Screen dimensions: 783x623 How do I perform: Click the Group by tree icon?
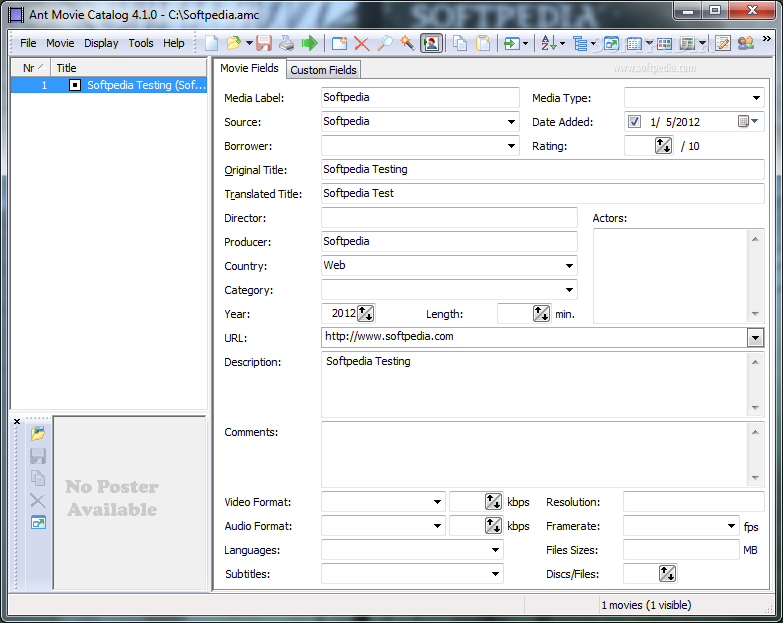[x=580, y=43]
